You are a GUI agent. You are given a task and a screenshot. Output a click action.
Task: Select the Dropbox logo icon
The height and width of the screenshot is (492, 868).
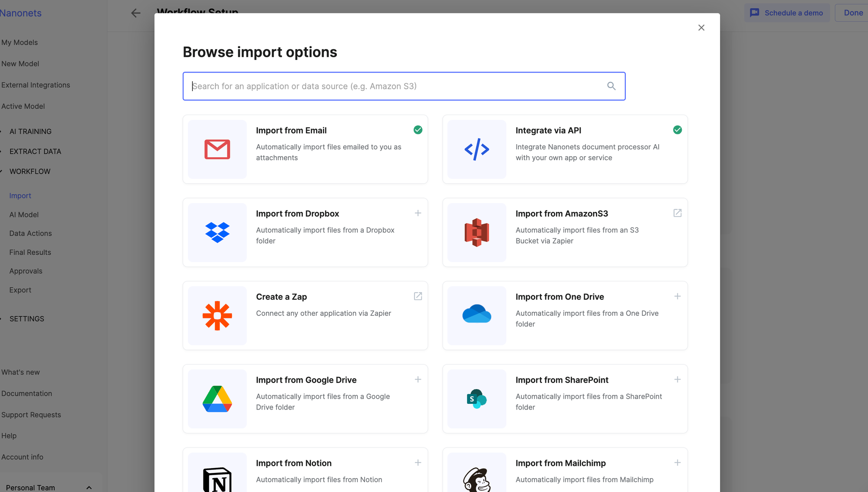217,232
